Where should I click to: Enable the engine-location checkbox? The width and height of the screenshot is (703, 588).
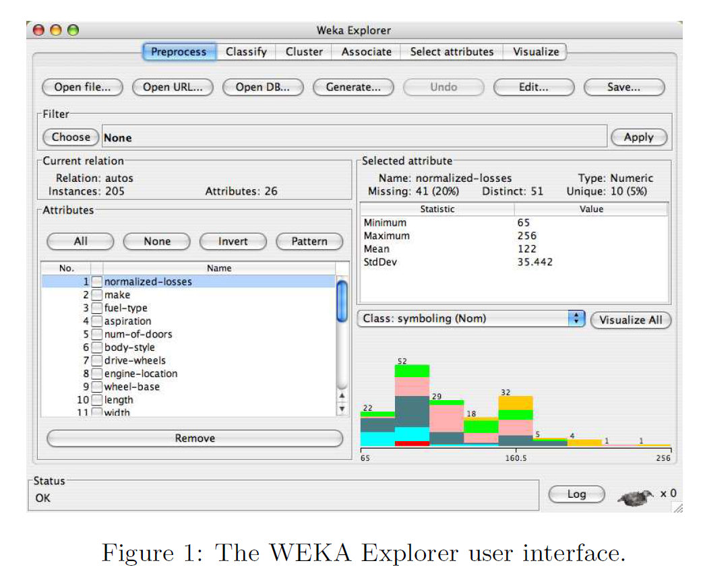pos(97,374)
